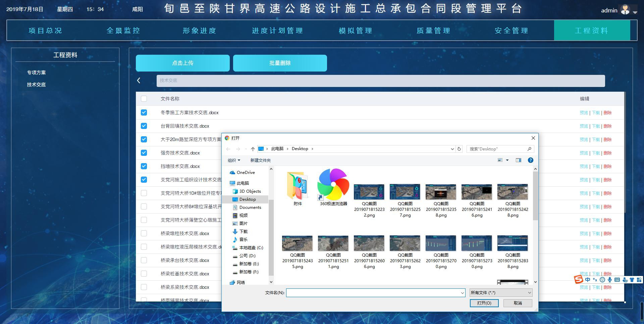
Task: Click the Sogou input method logo icon
Action: [578, 280]
